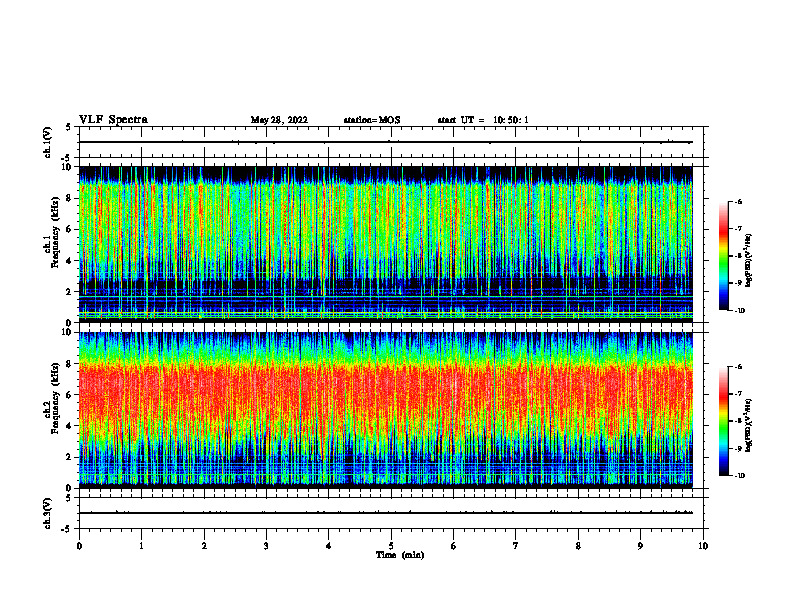
Task: Click the ch.3(V) waveform axis label
Action: point(48,513)
